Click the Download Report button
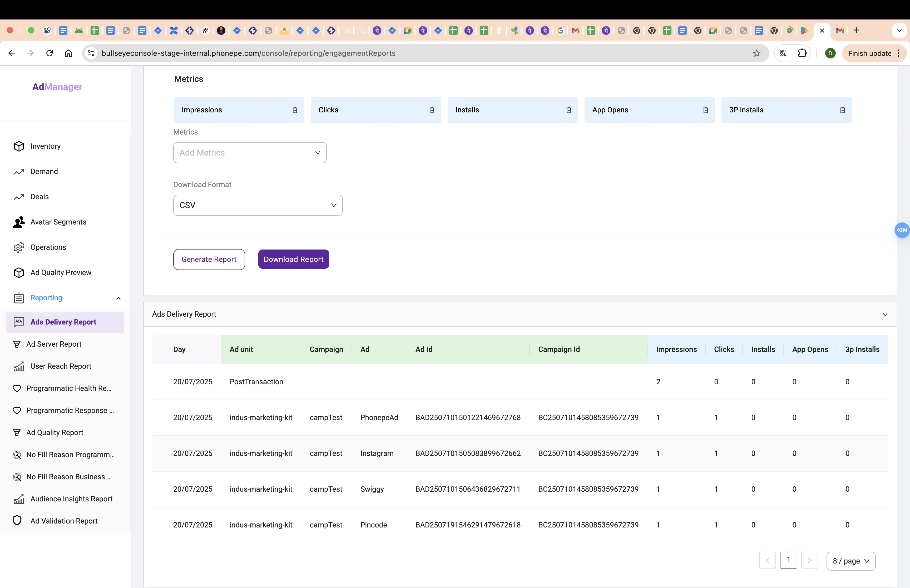 point(293,259)
